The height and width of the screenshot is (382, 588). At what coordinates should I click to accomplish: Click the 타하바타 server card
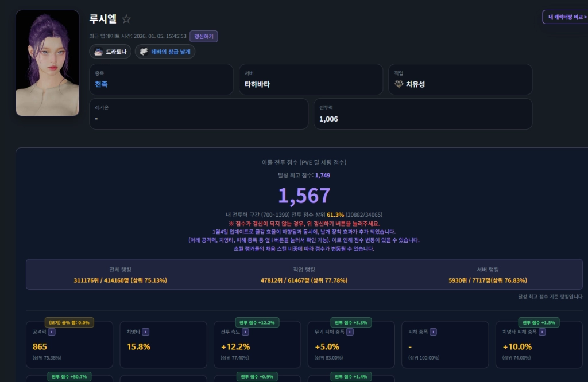coord(310,79)
